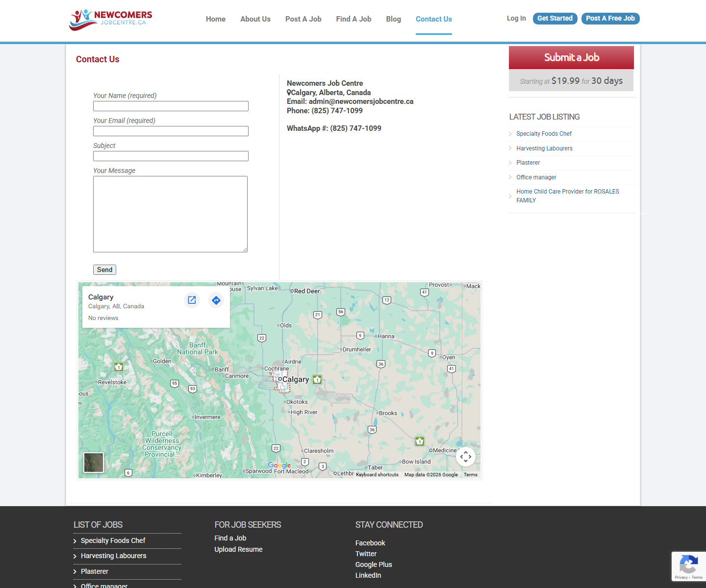Navigate to the Blog page
This screenshot has height=588, width=706.
[x=393, y=19]
